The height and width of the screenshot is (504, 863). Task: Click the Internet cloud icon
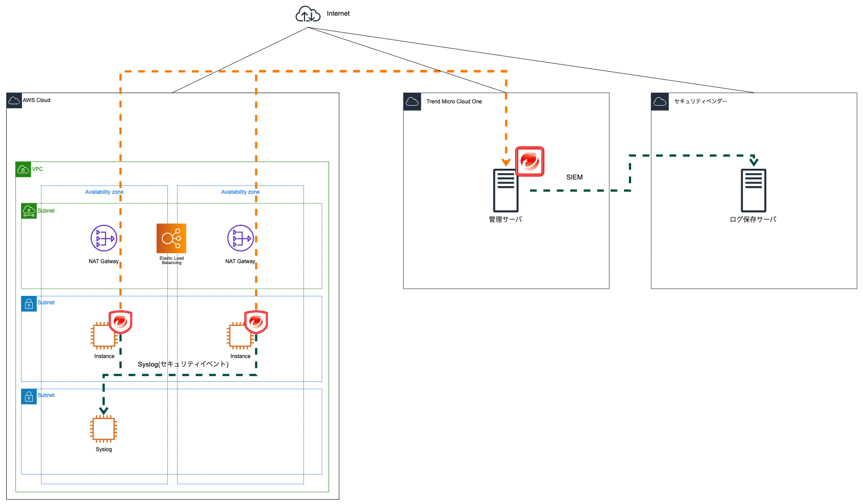(x=308, y=14)
